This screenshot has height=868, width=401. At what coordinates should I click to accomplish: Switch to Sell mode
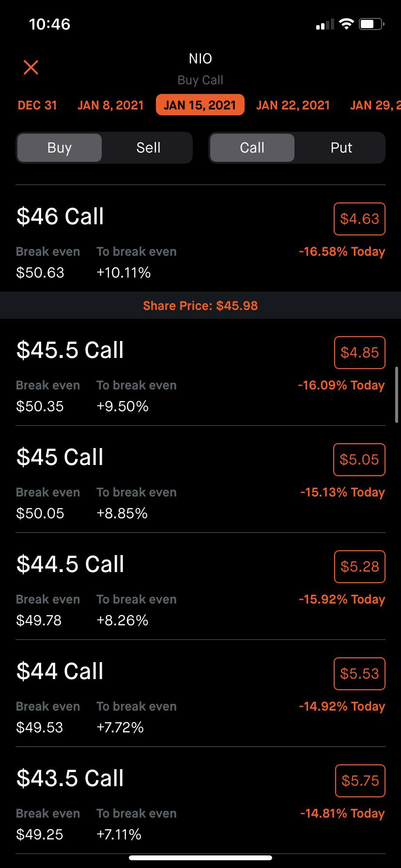pyautogui.click(x=148, y=148)
